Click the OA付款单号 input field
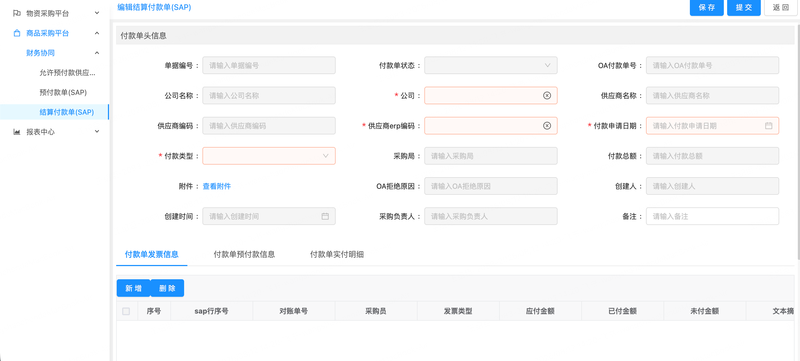The image size is (800, 361). coord(712,65)
